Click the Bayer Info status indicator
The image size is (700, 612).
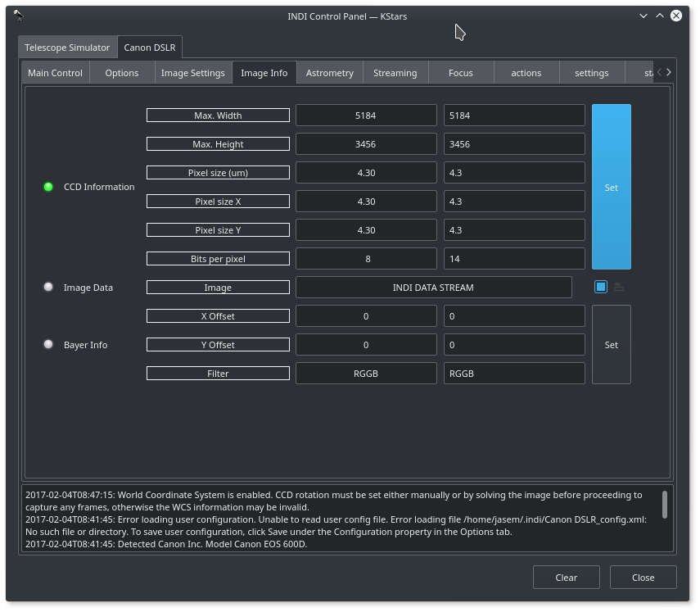pyautogui.click(x=48, y=345)
